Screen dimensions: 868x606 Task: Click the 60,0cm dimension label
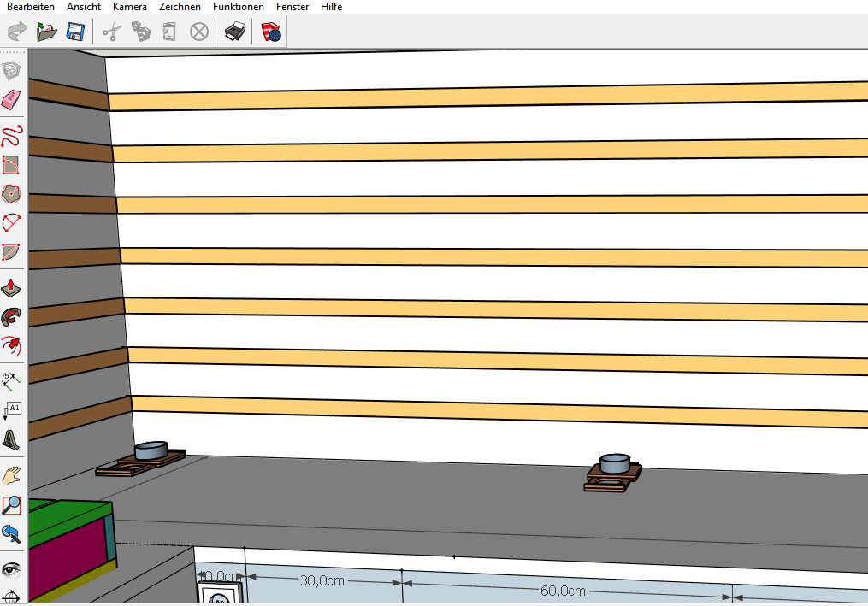click(563, 591)
